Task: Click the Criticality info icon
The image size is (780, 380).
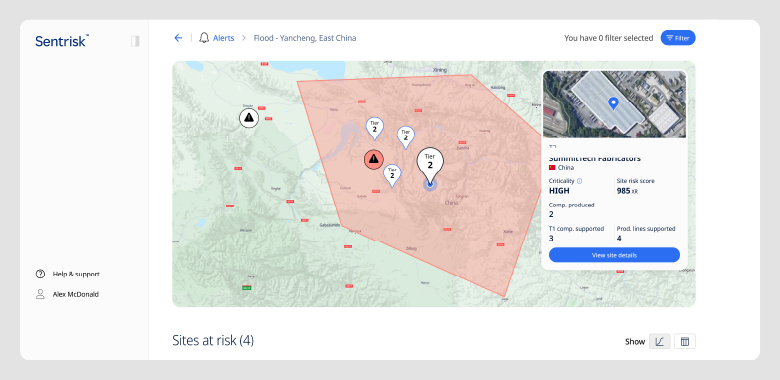Action: (580, 181)
